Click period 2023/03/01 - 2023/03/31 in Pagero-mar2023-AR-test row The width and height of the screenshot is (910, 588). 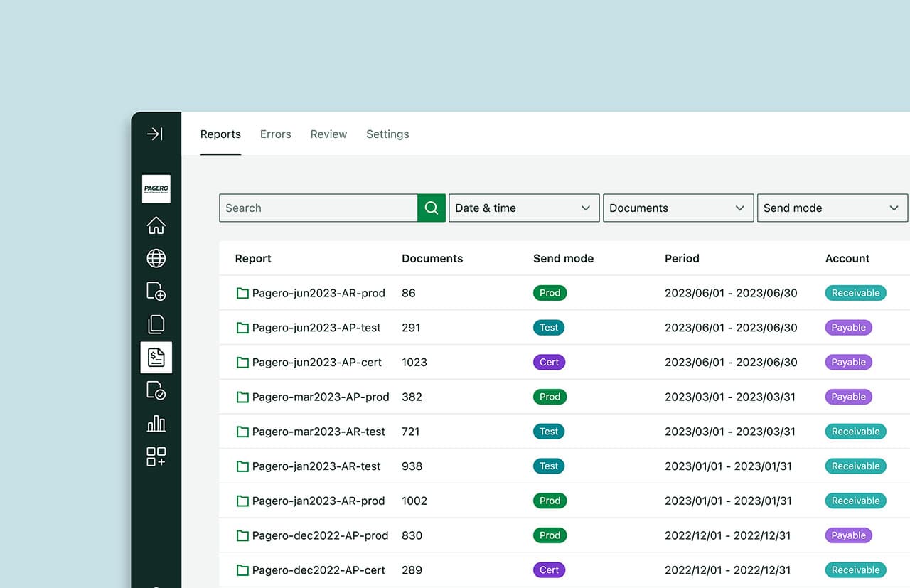click(x=730, y=432)
